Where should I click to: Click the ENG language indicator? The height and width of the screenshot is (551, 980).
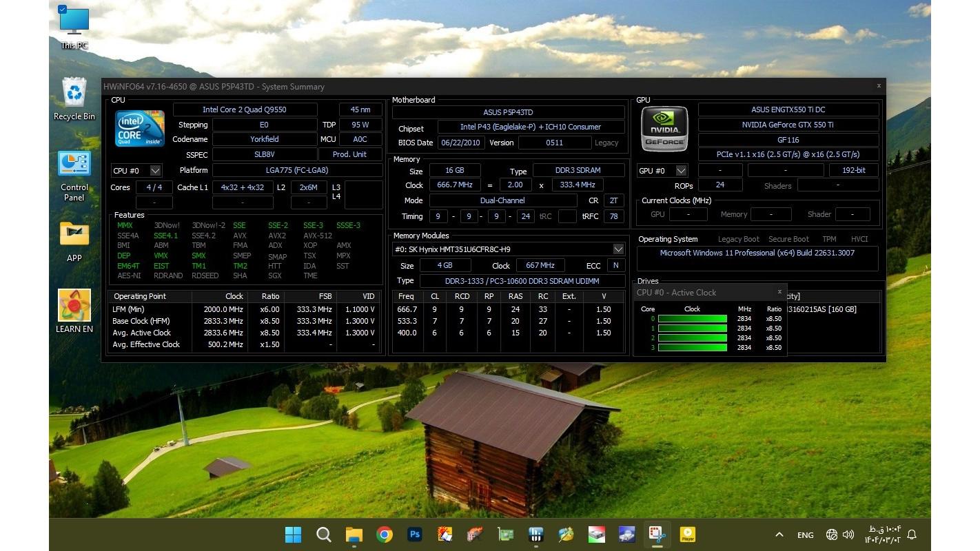(x=805, y=535)
